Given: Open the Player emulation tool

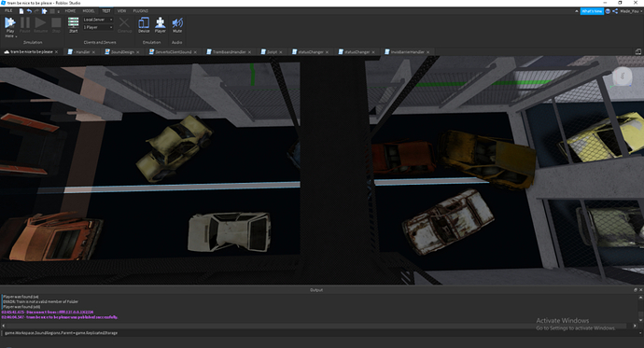Looking at the screenshot, I should tap(161, 25).
